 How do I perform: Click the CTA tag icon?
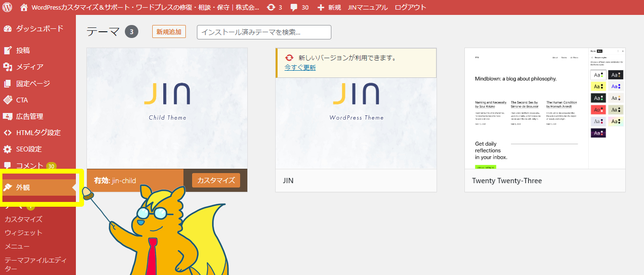pyautogui.click(x=7, y=100)
